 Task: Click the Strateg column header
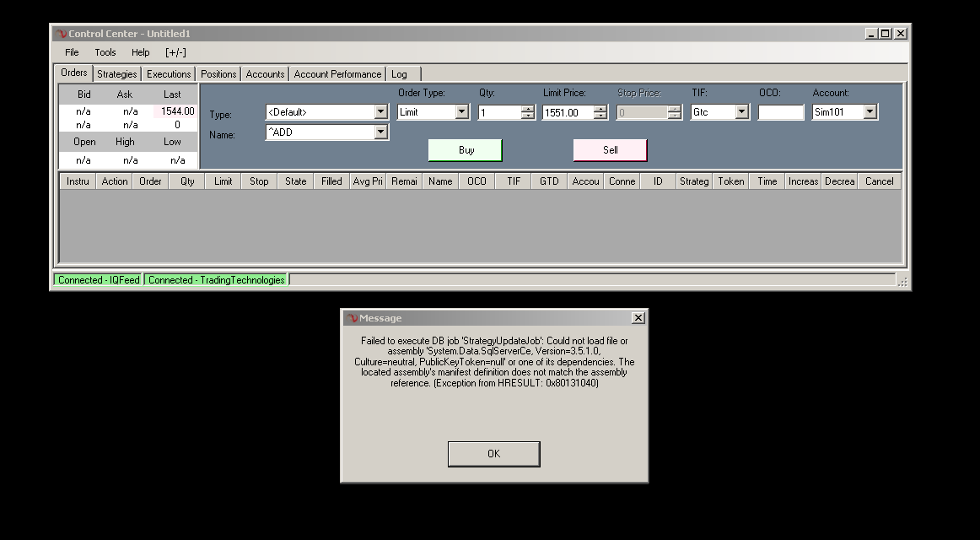point(694,181)
